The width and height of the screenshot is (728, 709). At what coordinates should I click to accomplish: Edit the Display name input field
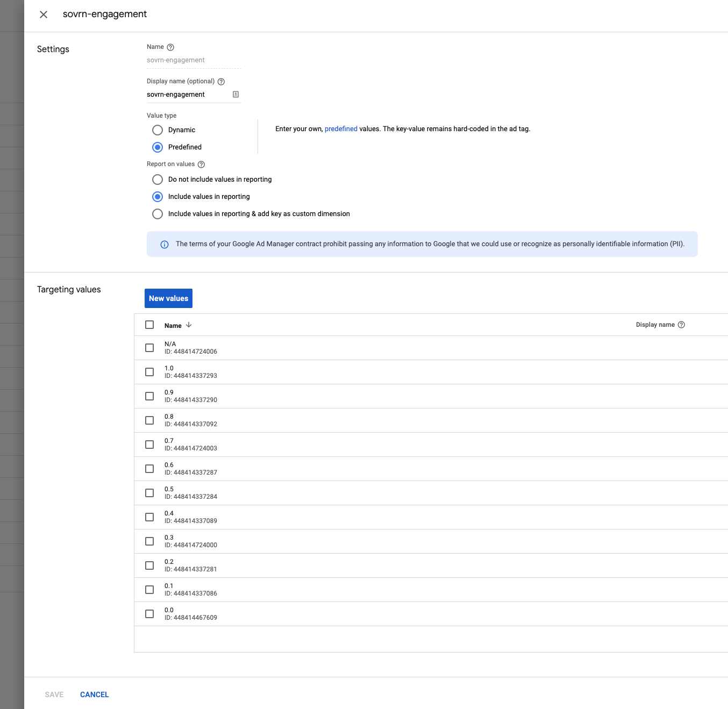tap(188, 95)
